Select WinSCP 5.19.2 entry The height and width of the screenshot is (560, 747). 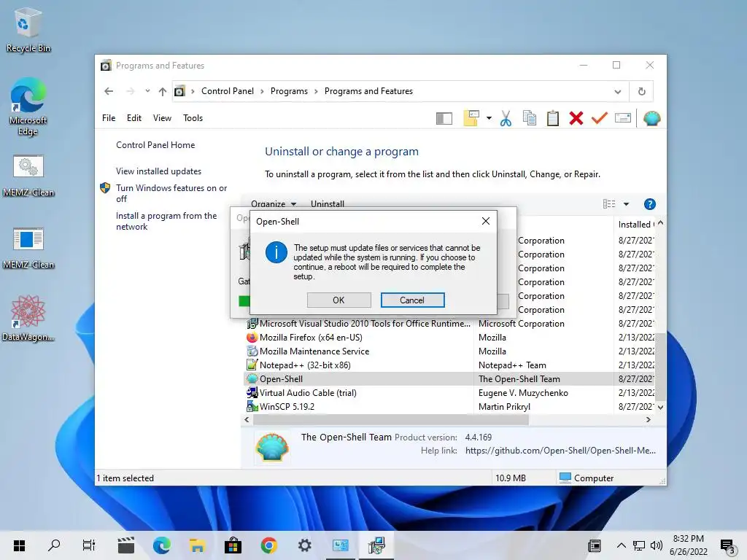pos(449,407)
